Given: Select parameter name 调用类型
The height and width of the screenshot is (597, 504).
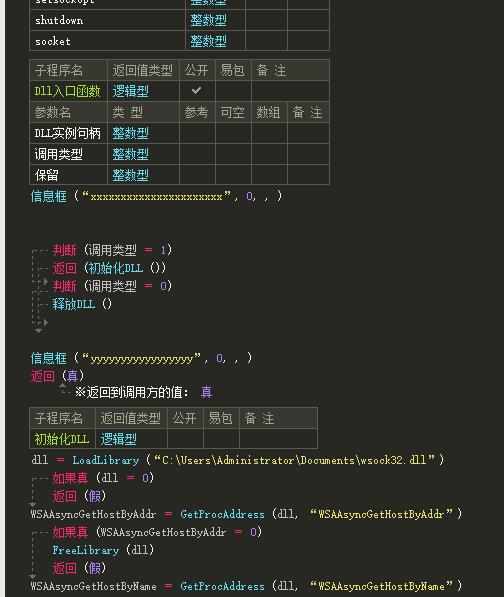Looking at the screenshot, I should pyautogui.click(x=58, y=154).
